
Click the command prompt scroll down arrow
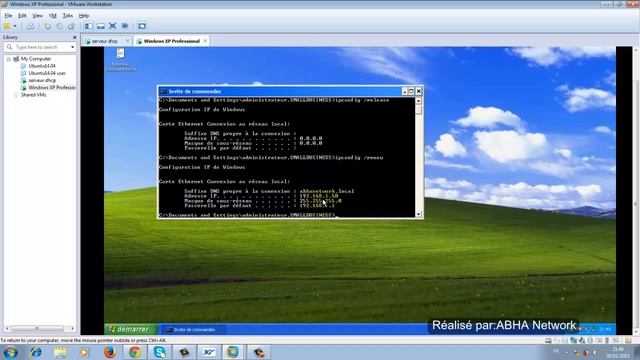pos(418,214)
